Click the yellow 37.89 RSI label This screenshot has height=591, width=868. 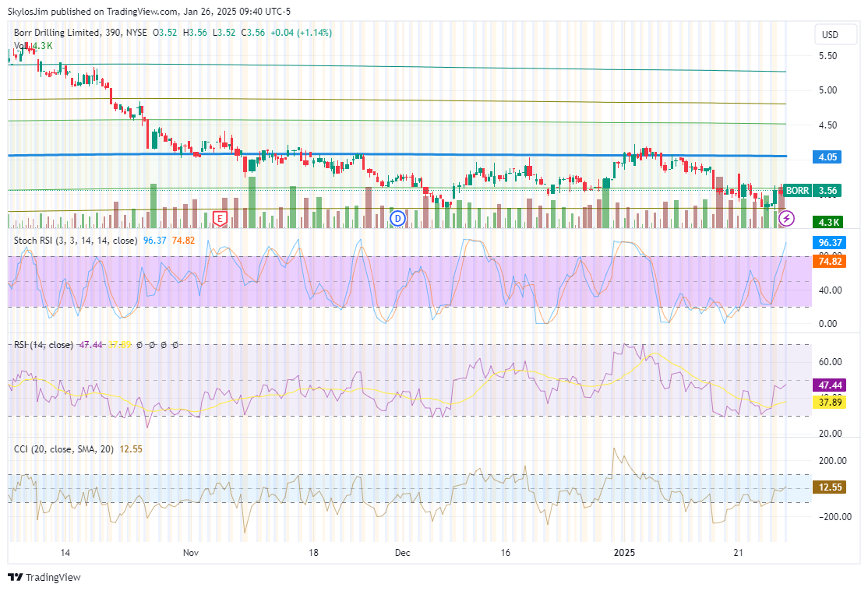tap(829, 403)
